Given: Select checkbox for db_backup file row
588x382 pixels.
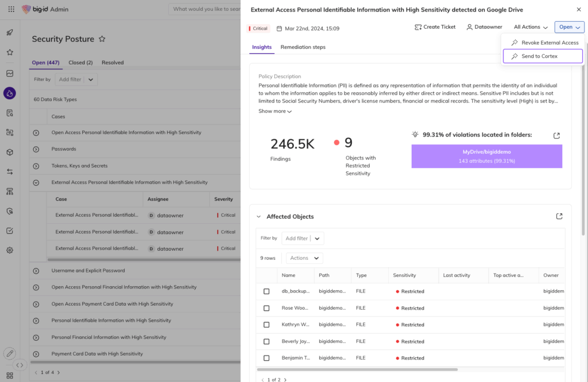Looking at the screenshot, I should [x=266, y=291].
